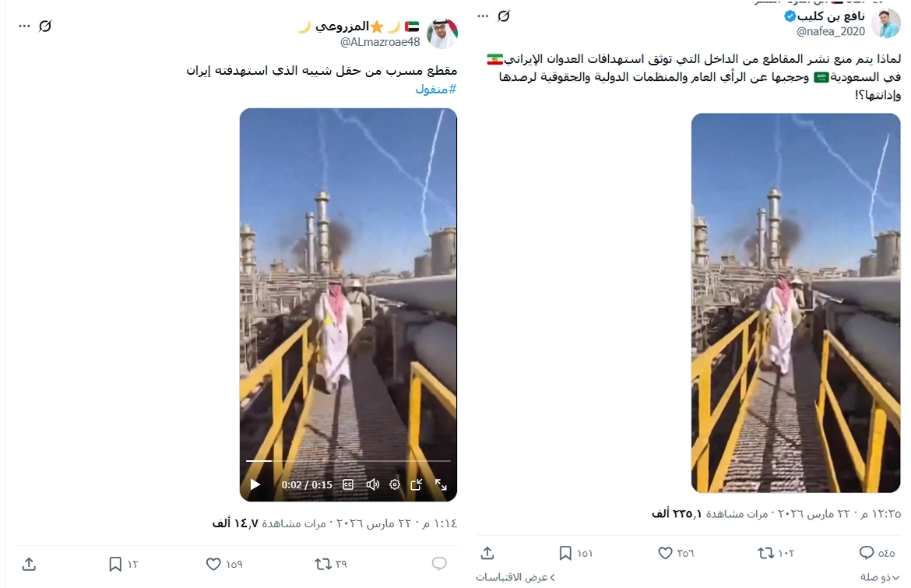The image size is (911, 588).
Task: Open عرض الاقتباسات view quotes link
Action: (515, 577)
